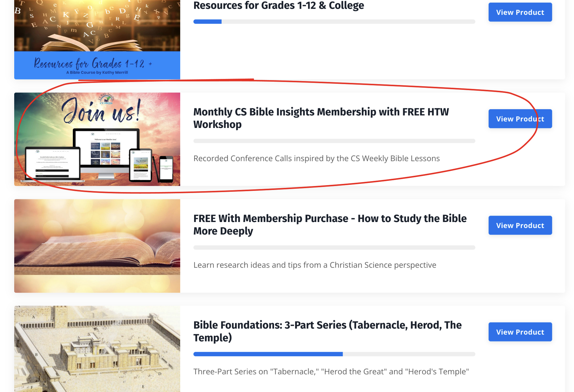Click the Herod's Temple illustration thumbnail
574x392 pixels.
[97, 349]
